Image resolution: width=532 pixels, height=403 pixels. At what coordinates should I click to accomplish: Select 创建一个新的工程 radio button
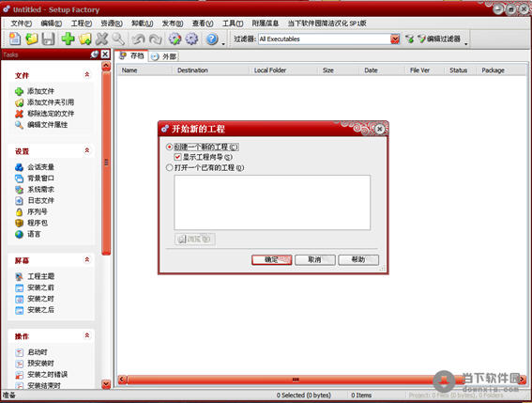[169, 147]
